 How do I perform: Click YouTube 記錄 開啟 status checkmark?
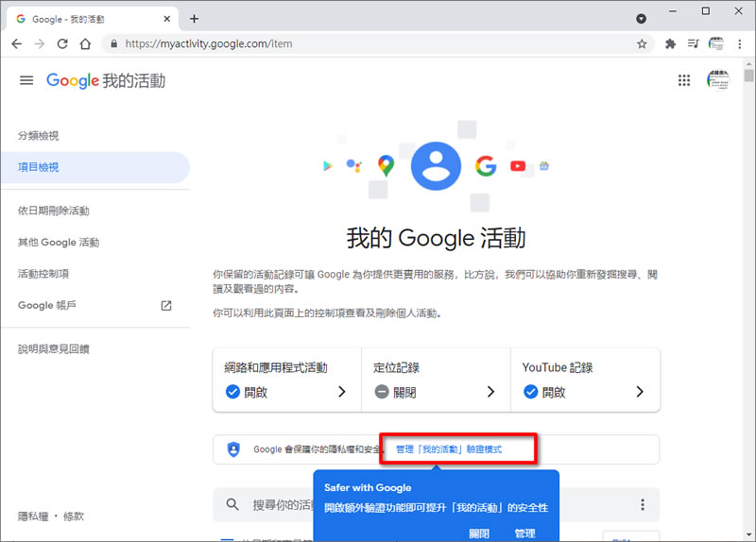531,392
